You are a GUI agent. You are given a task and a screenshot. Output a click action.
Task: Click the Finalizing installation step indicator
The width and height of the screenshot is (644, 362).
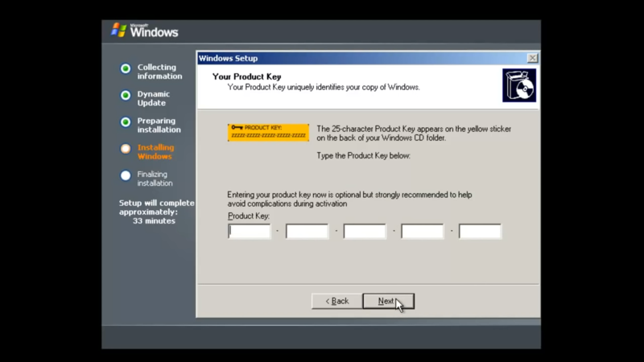pos(126,175)
